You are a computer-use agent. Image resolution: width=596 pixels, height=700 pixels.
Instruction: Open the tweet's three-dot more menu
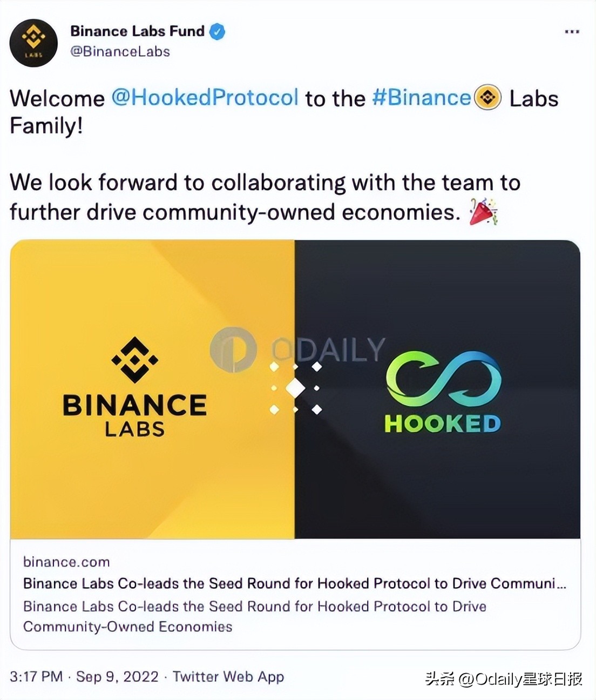point(572,32)
